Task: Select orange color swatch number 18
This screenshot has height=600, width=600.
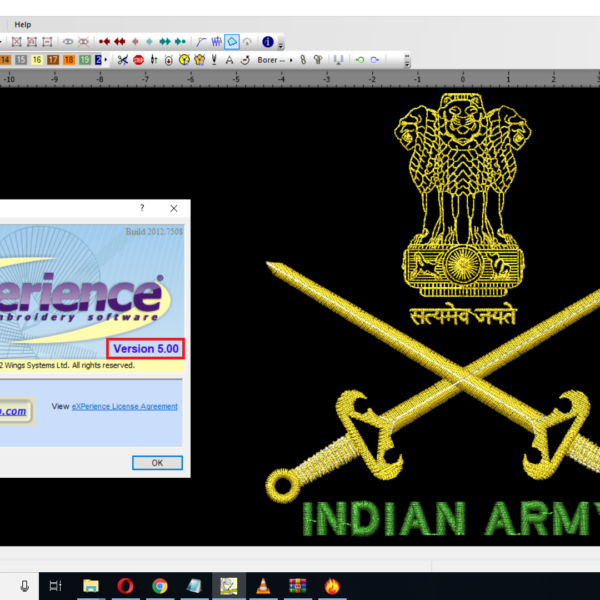Action: point(69,60)
